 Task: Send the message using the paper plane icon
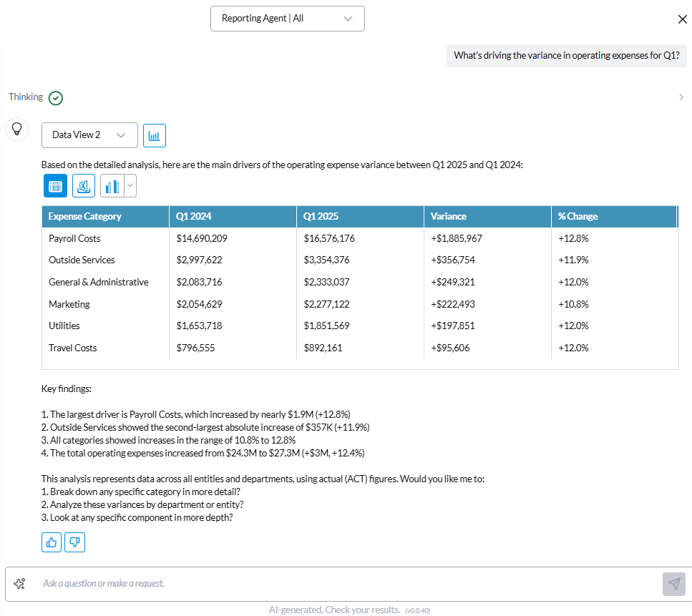tap(673, 583)
